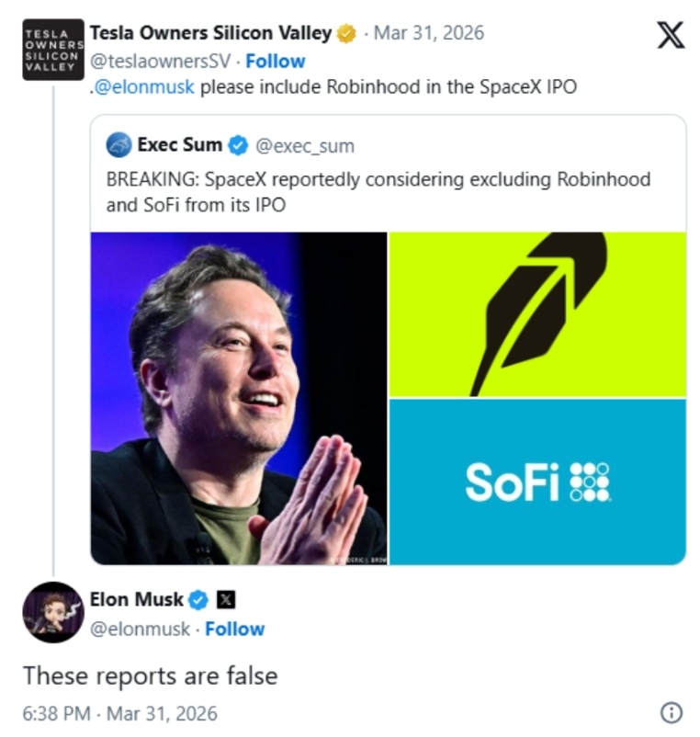Click the 6:38 PM timestamp below the reply
700x737 pixels.
click(x=56, y=712)
